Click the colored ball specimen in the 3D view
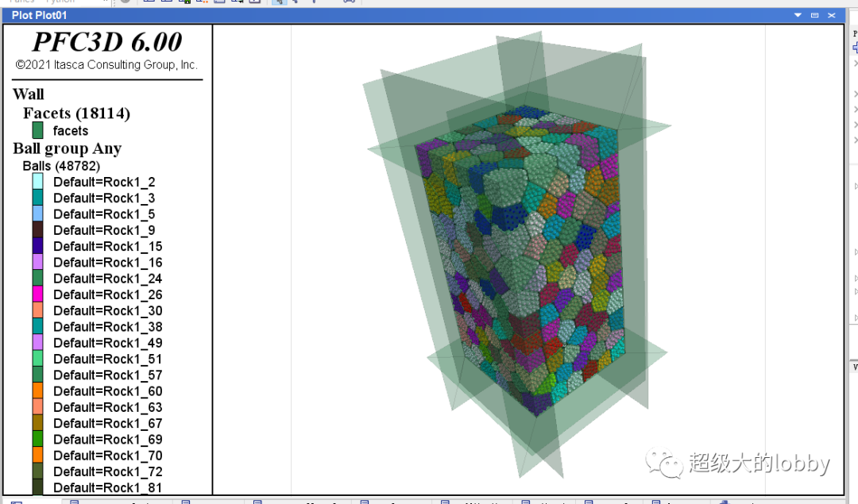Image resolution: width=858 pixels, height=504 pixels. [x=520, y=260]
